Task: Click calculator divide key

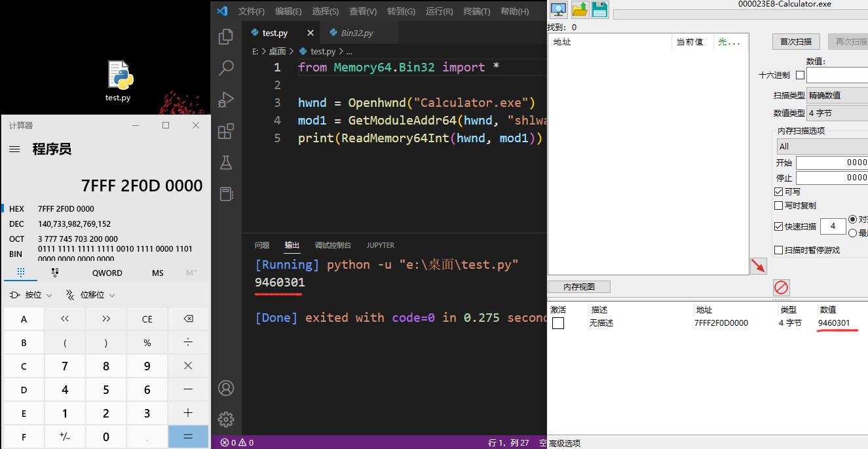Action: [x=188, y=342]
